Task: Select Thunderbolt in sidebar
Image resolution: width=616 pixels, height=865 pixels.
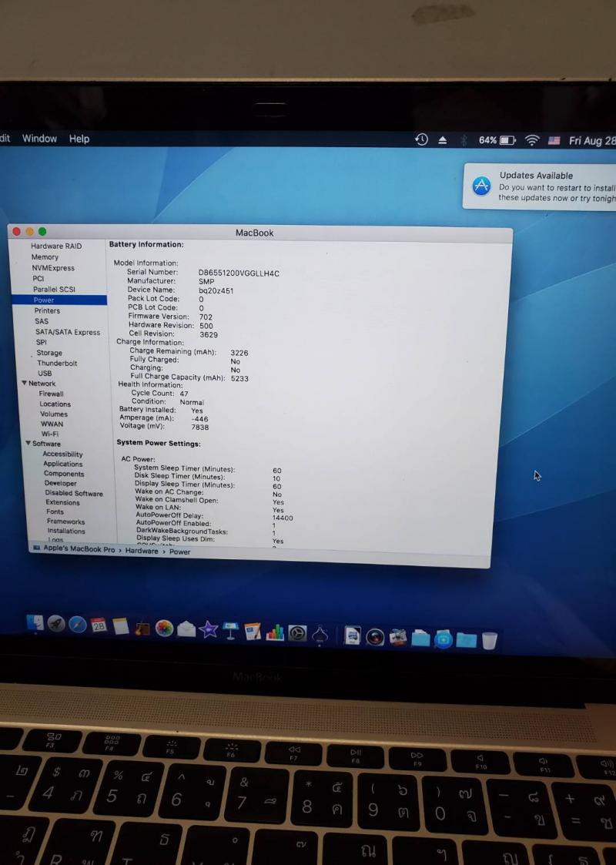Action: [57, 363]
